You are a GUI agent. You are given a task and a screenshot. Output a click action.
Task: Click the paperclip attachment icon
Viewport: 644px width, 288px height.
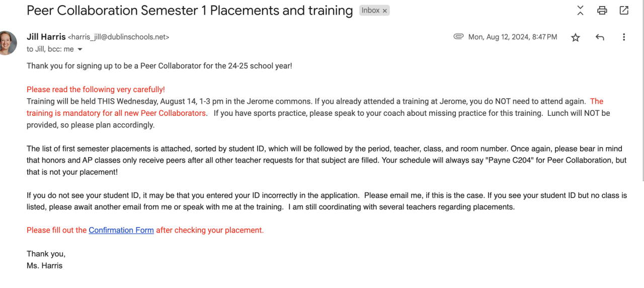[x=458, y=37]
